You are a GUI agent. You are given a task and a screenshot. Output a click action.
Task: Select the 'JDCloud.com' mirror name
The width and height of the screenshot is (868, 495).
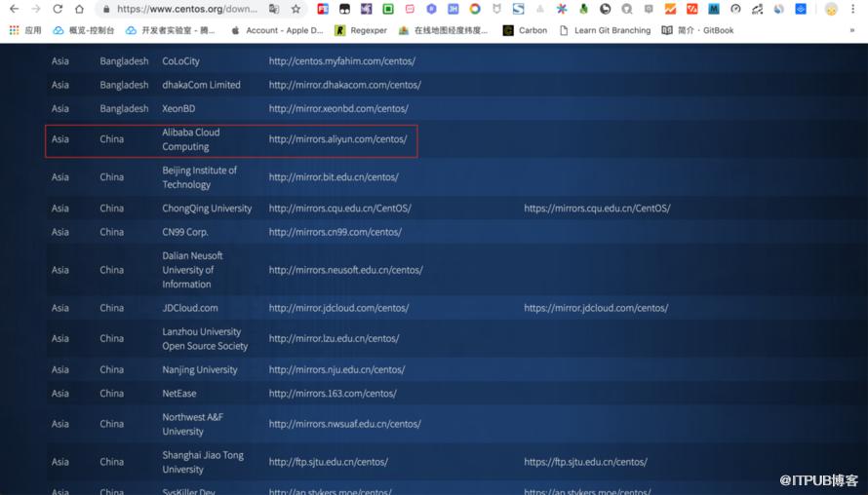click(x=190, y=308)
